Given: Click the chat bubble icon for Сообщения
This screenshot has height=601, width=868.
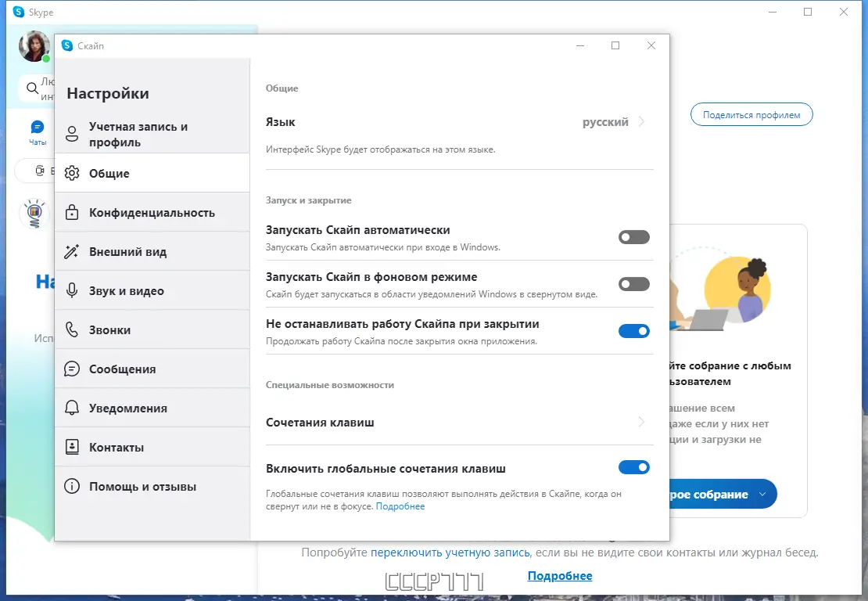Looking at the screenshot, I should click(72, 369).
